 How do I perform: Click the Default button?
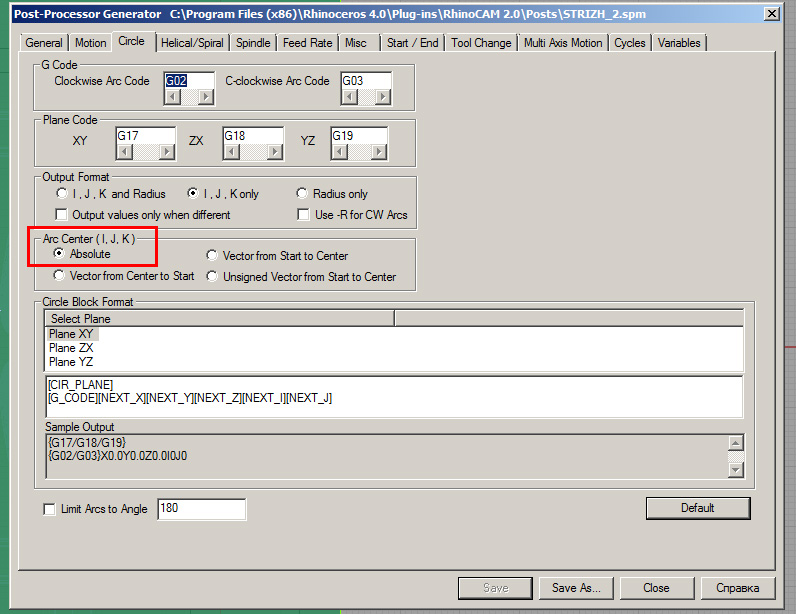[x=697, y=508]
